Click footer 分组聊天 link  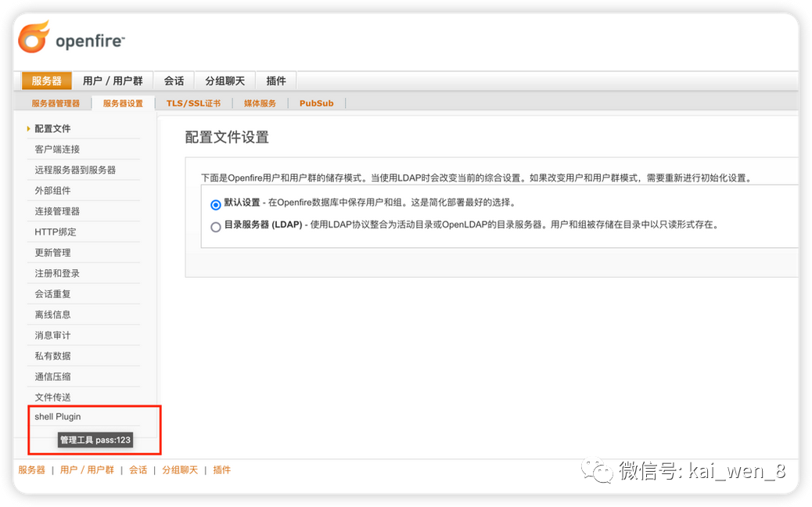tap(180, 469)
